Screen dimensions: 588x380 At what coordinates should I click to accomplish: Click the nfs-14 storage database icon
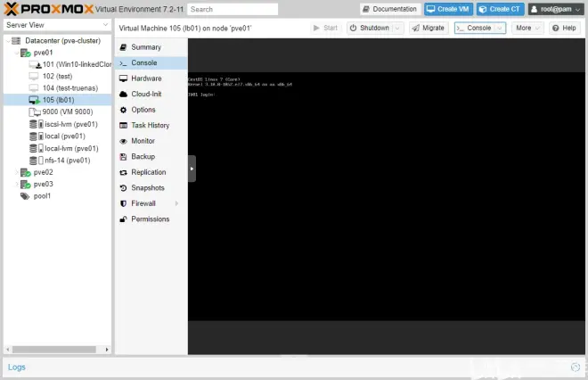click(33, 161)
